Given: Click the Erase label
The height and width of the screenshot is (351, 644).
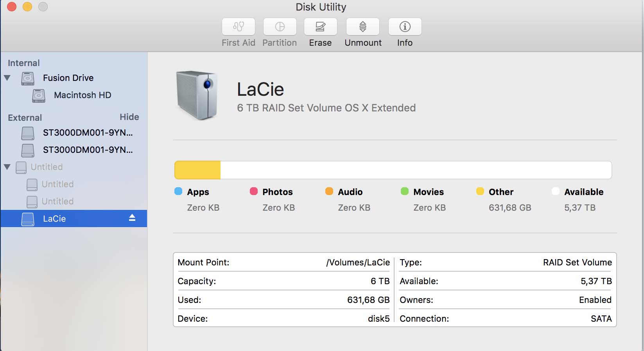Looking at the screenshot, I should (x=320, y=43).
